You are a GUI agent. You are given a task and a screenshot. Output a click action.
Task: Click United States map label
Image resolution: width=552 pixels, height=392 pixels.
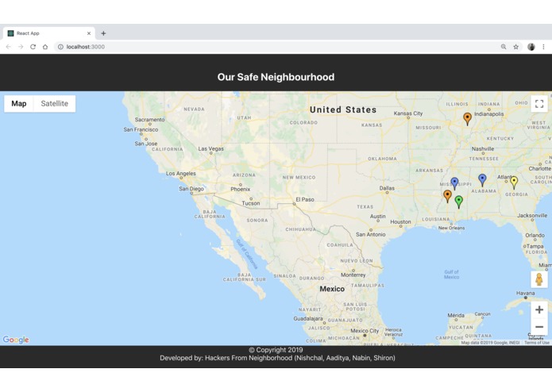coord(343,110)
